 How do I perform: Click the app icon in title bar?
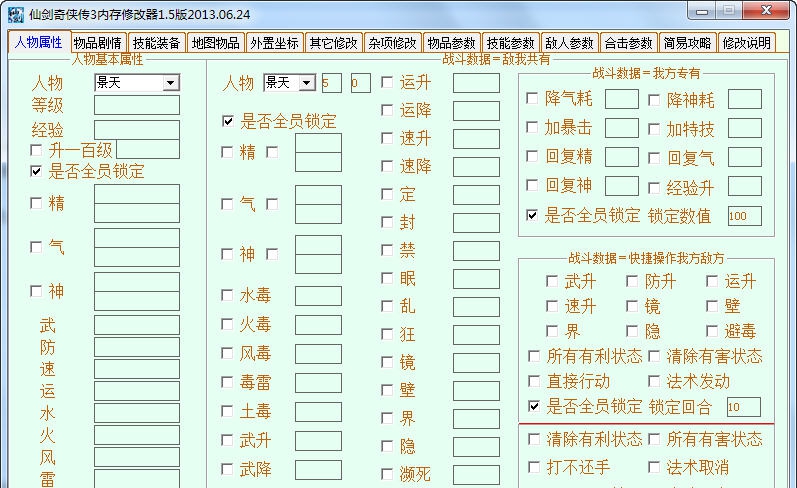16,15
